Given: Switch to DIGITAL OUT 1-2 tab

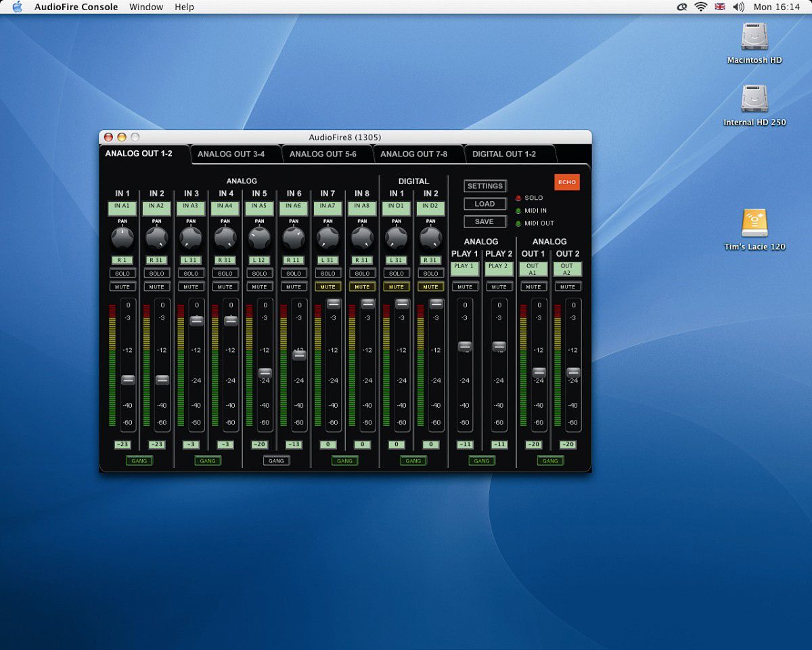Looking at the screenshot, I should tap(504, 154).
